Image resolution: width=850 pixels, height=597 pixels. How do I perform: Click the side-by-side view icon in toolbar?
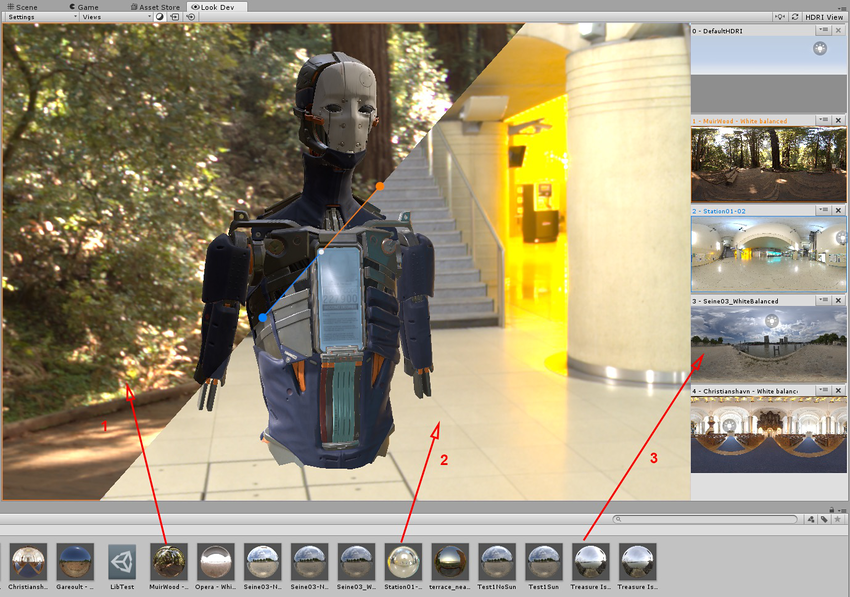coord(191,17)
